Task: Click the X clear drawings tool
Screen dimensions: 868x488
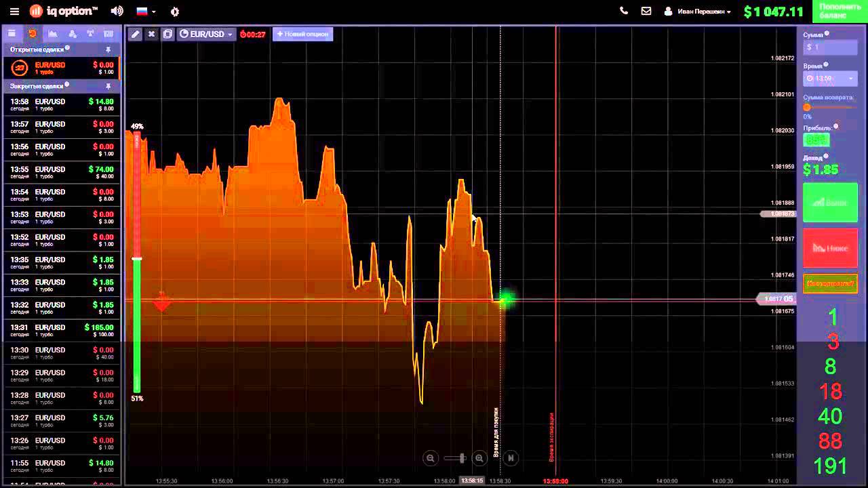Action: click(x=151, y=34)
